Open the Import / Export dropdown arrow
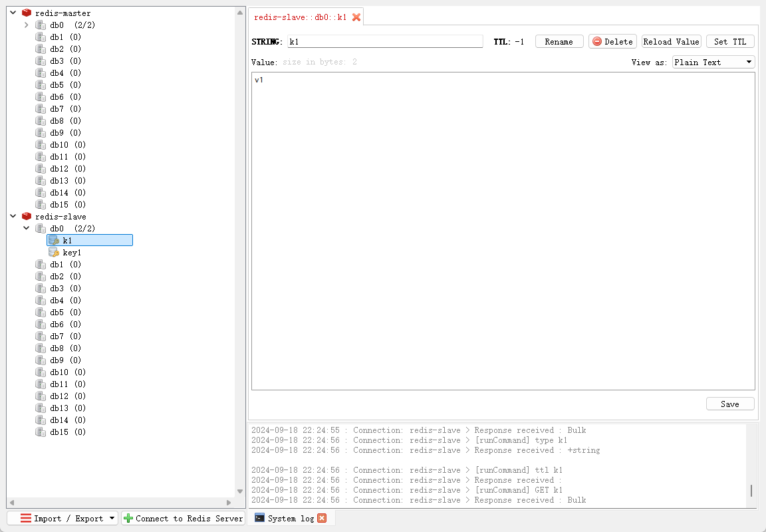 [x=112, y=518]
